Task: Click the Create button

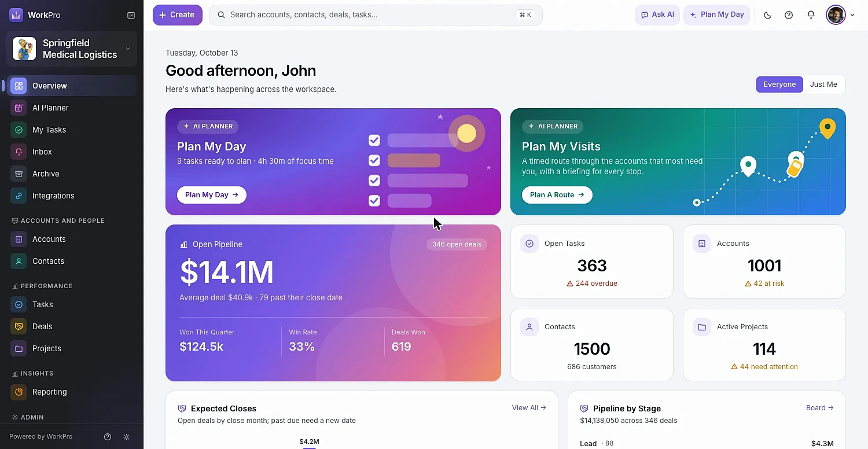Action: pyautogui.click(x=178, y=15)
